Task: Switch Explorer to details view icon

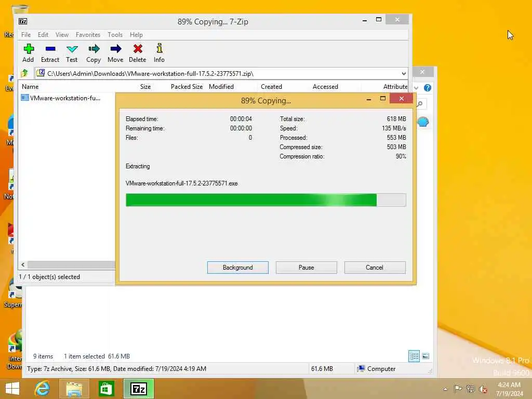Action: (x=414, y=356)
